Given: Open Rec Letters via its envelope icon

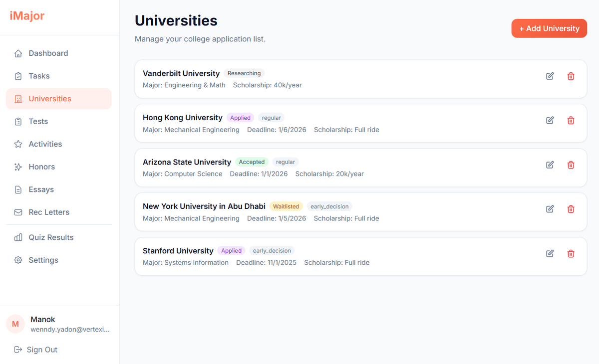Looking at the screenshot, I should [x=18, y=212].
